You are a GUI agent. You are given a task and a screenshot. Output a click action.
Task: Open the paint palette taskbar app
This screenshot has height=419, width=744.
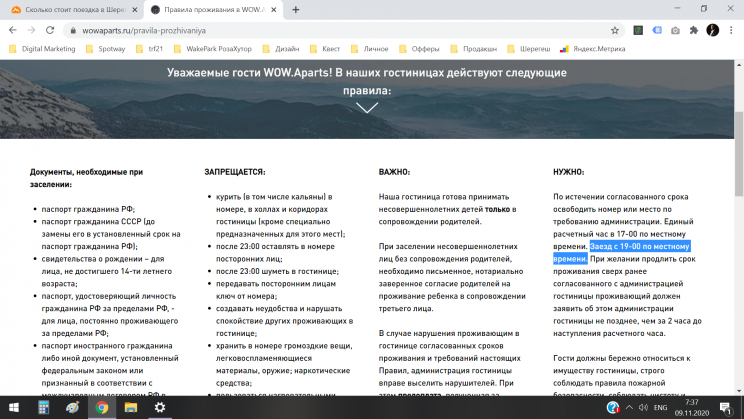[73, 408]
